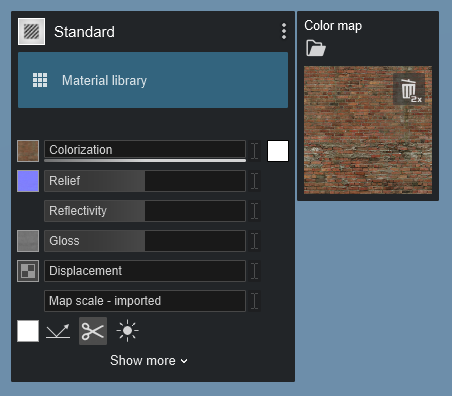The height and width of the screenshot is (396, 452).
Task: Click the text-cursor icon next to Relief
Action: (x=255, y=181)
